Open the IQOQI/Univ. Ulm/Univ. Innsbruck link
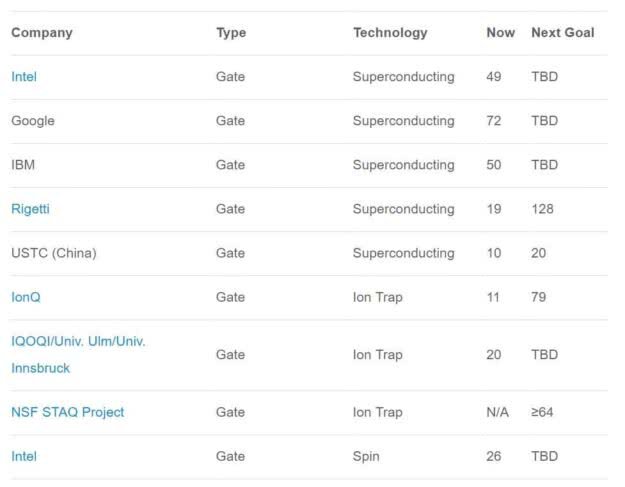625x487 pixels. tap(78, 355)
